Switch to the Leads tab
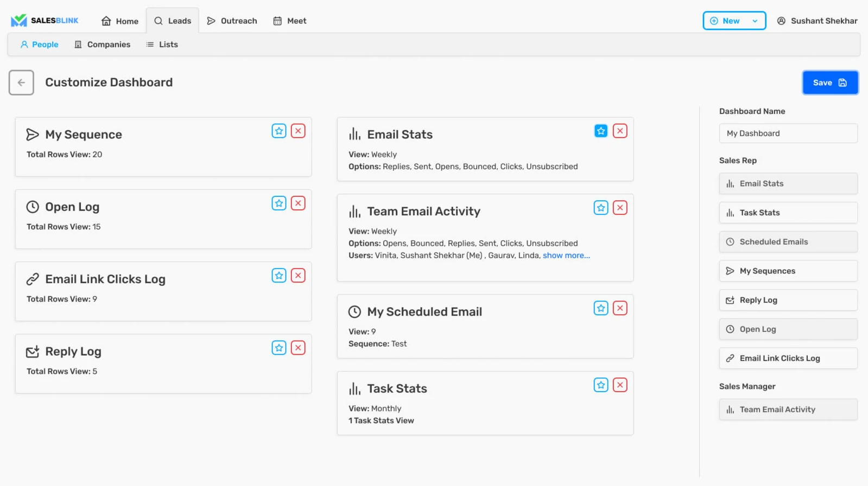 click(173, 21)
